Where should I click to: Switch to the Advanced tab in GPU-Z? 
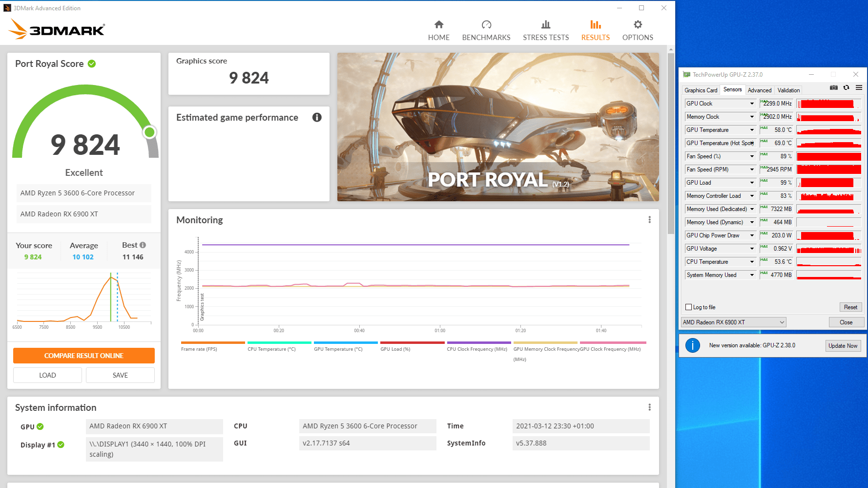pos(760,90)
